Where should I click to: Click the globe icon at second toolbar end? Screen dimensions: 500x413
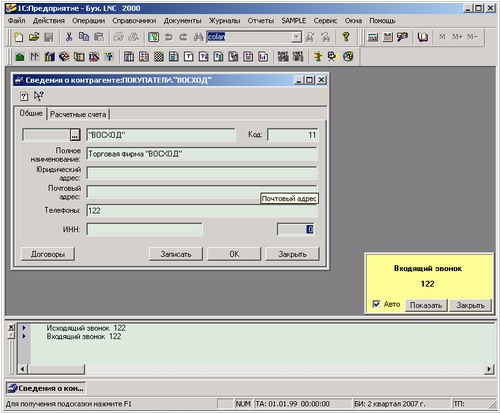(348, 57)
